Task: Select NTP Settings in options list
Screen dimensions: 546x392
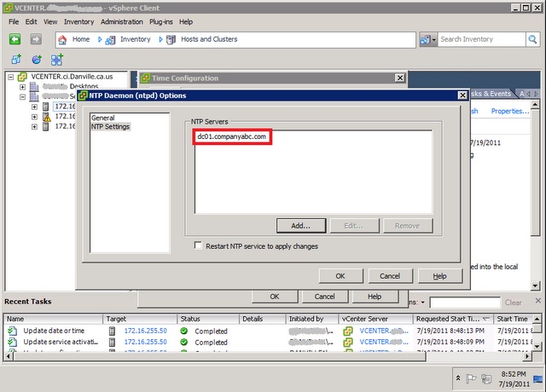Action: 110,127
